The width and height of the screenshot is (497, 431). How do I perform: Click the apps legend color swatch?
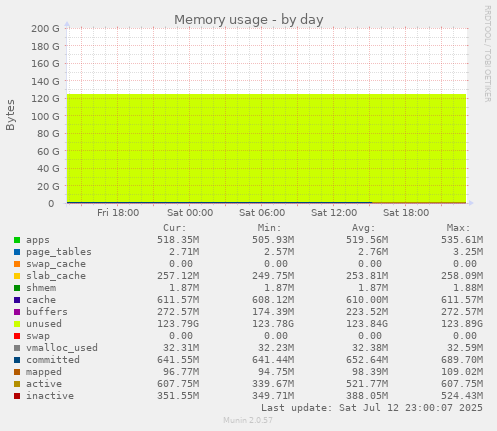click(17, 240)
